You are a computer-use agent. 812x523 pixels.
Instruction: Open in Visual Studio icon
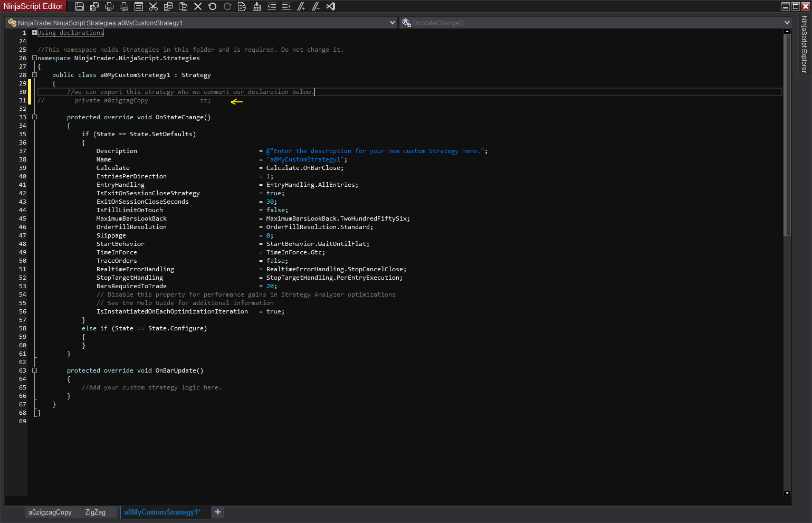[x=331, y=6]
